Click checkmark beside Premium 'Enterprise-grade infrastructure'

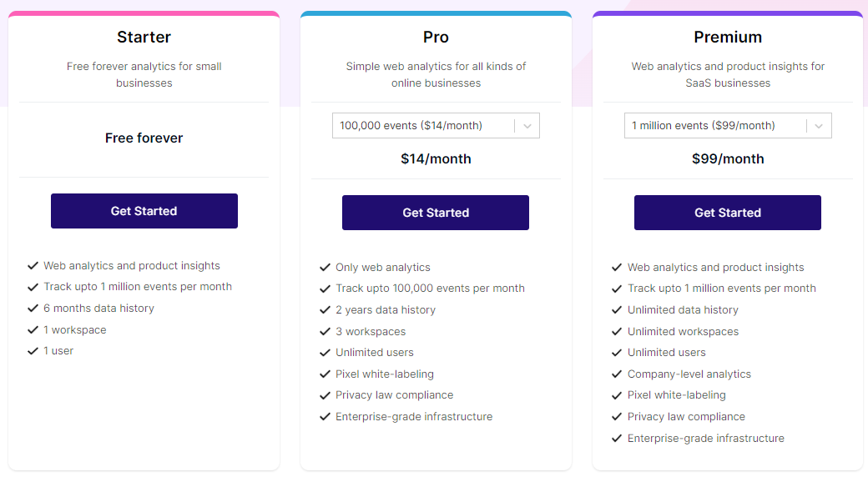[x=618, y=439]
